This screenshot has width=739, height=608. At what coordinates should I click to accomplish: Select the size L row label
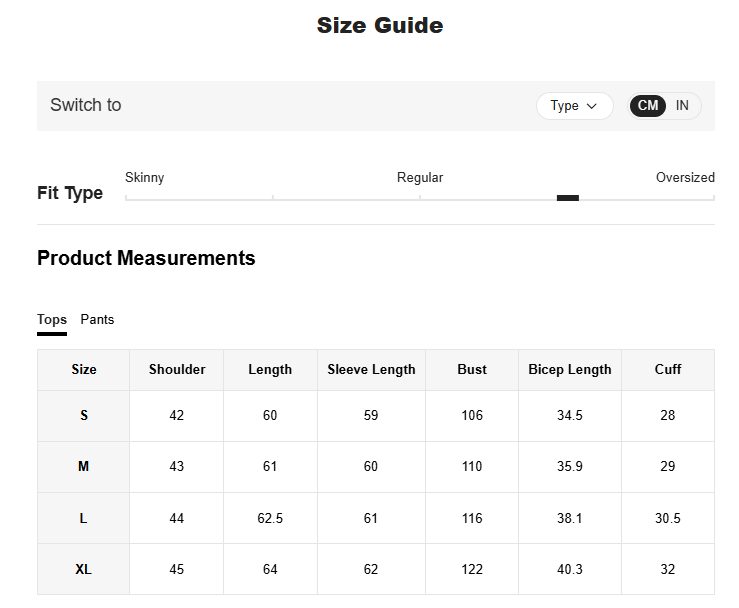[84, 518]
